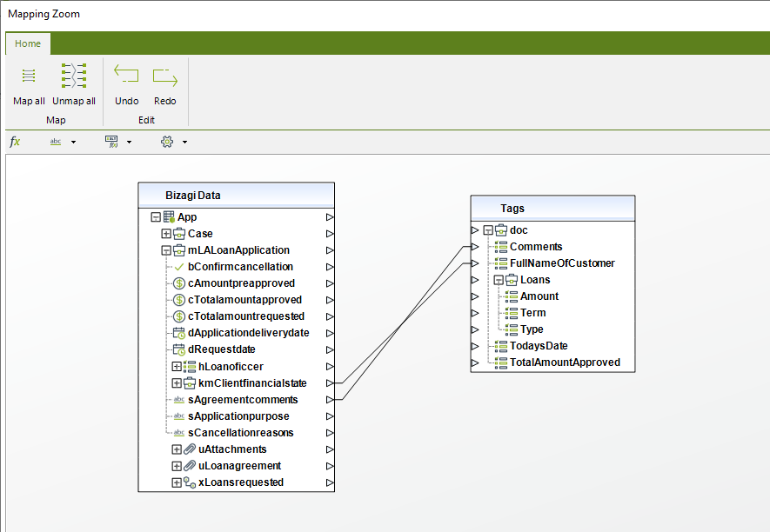This screenshot has height=532, width=770.
Task: Click the input connector arrow of Type
Action: coord(475,329)
